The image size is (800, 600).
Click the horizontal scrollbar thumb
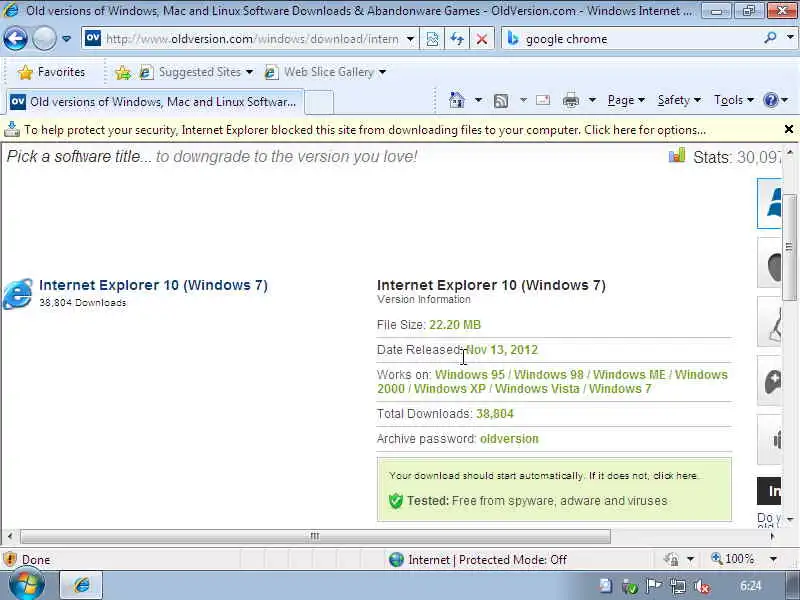(315, 536)
